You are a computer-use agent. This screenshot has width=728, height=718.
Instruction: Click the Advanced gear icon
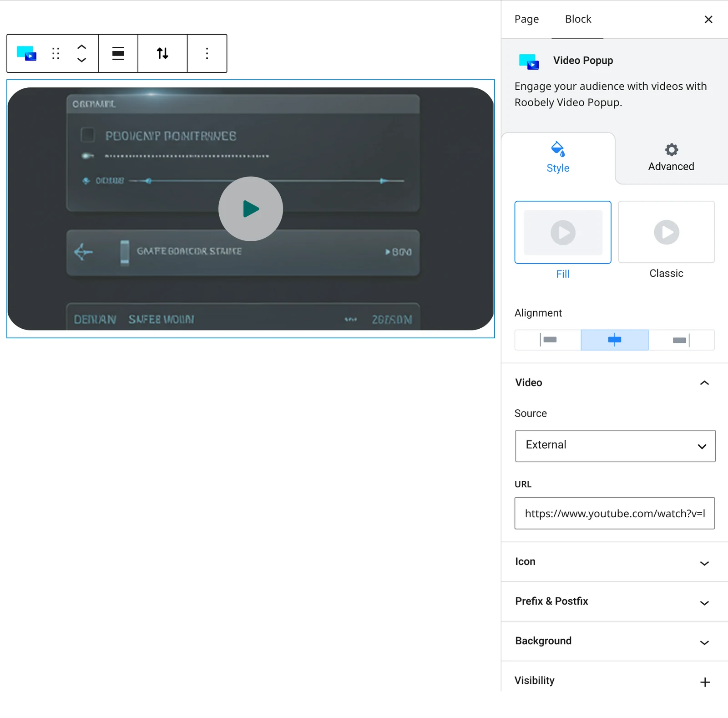672,149
